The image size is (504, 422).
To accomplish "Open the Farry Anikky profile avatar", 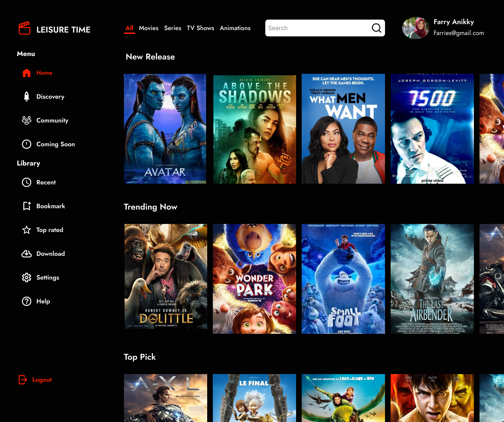I will click(x=416, y=28).
